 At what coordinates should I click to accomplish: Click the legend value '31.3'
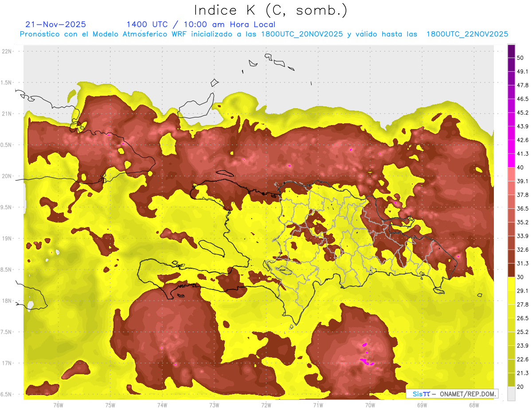[523, 263]
